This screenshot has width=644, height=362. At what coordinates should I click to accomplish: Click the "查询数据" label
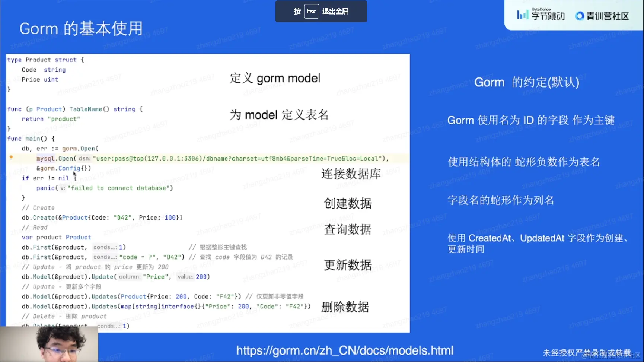click(348, 229)
